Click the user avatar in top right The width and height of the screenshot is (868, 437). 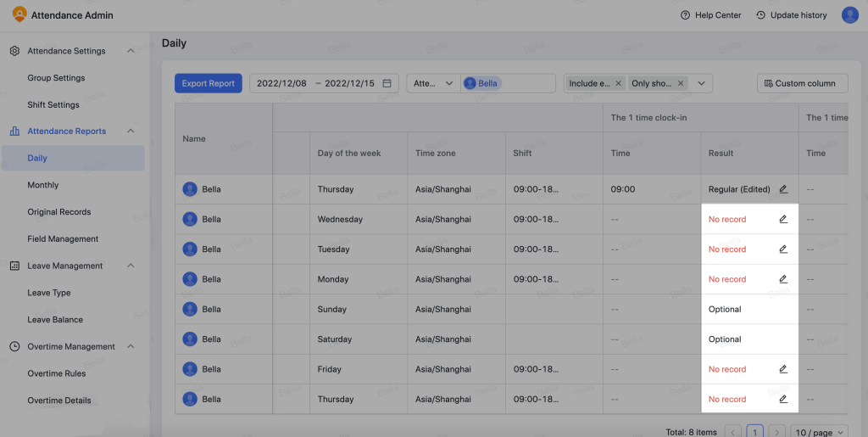849,15
